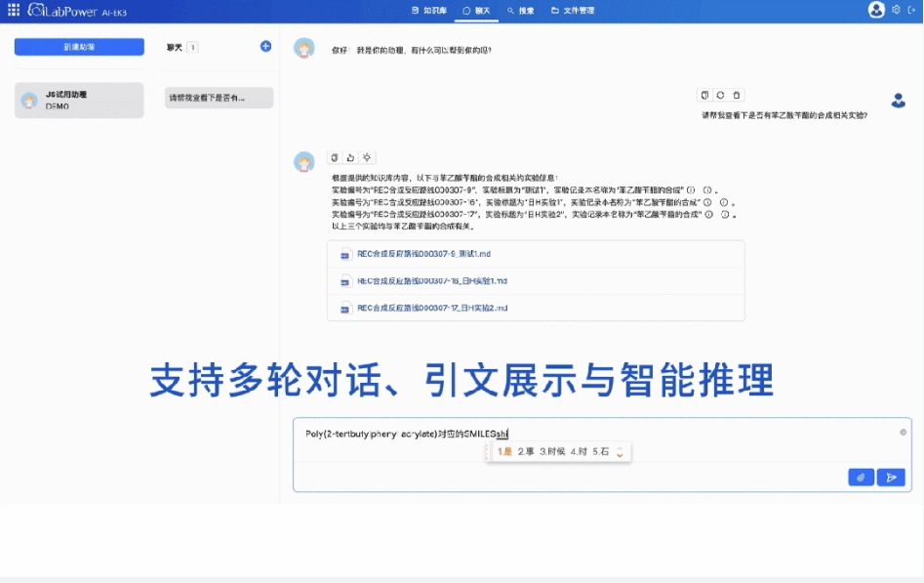The height and width of the screenshot is (583, 924).
Task: Send the message with the send button
Action: 891,478
